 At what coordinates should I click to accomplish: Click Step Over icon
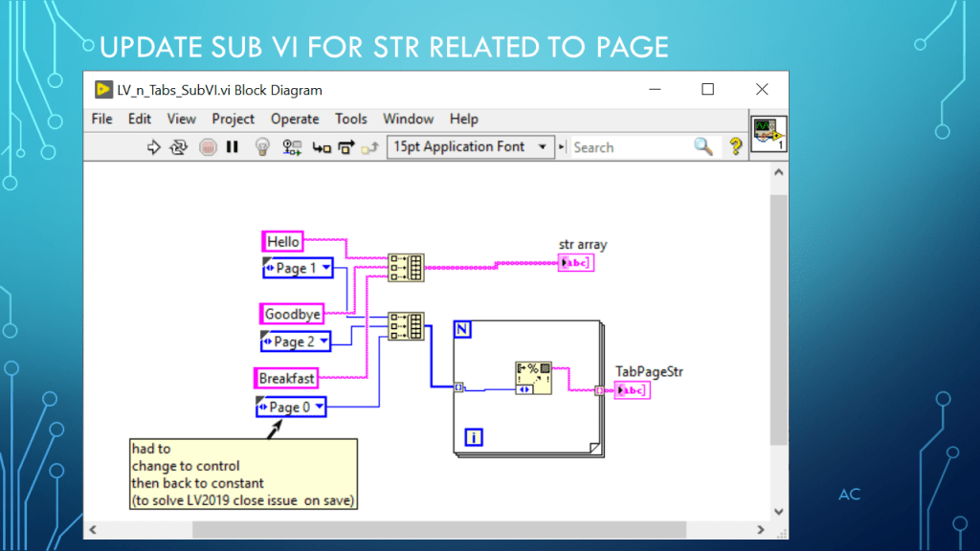(345, 147)
